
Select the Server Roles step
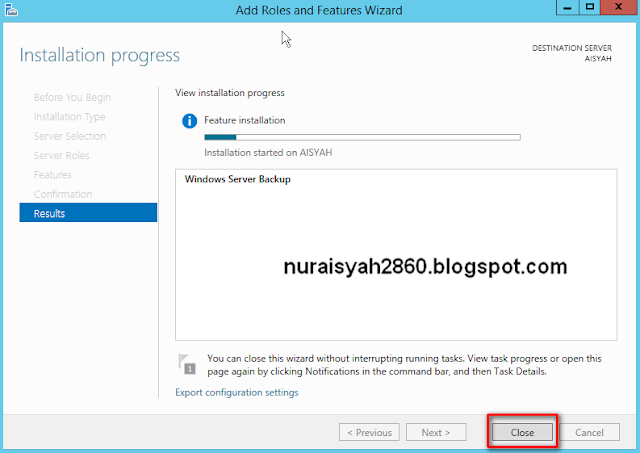tap(62, 155)
